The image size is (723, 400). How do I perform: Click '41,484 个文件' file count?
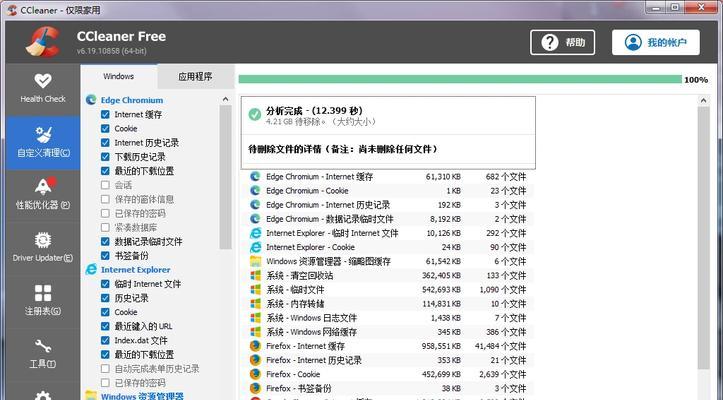click(500, 346)
